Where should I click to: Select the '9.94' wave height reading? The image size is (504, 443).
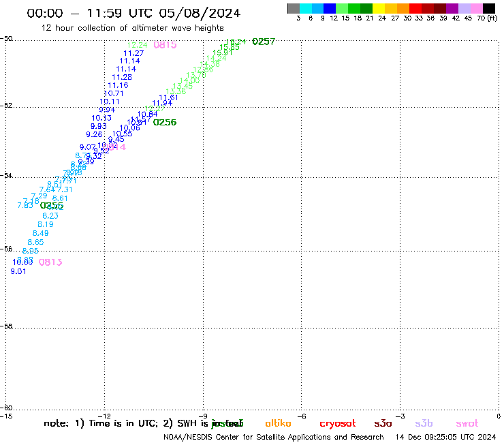(107, 110)
